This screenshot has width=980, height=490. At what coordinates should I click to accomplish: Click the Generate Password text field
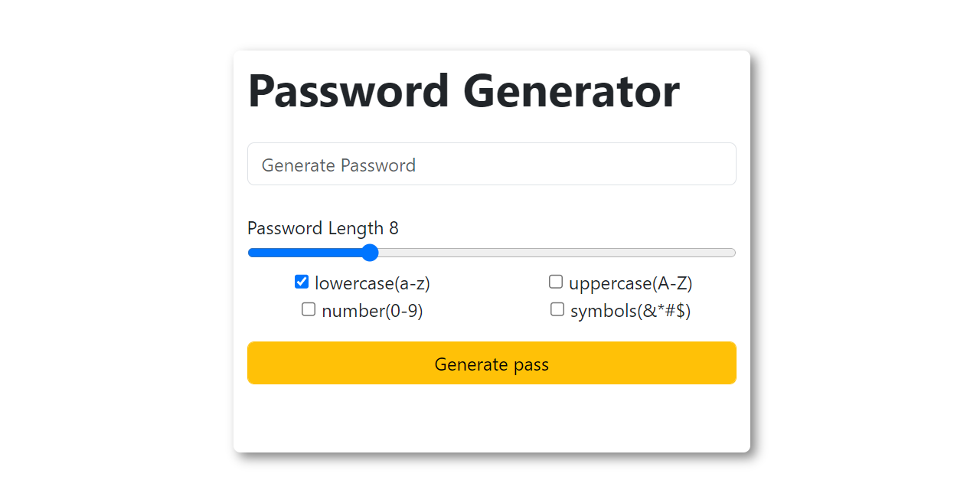click(x=492, y=164)
